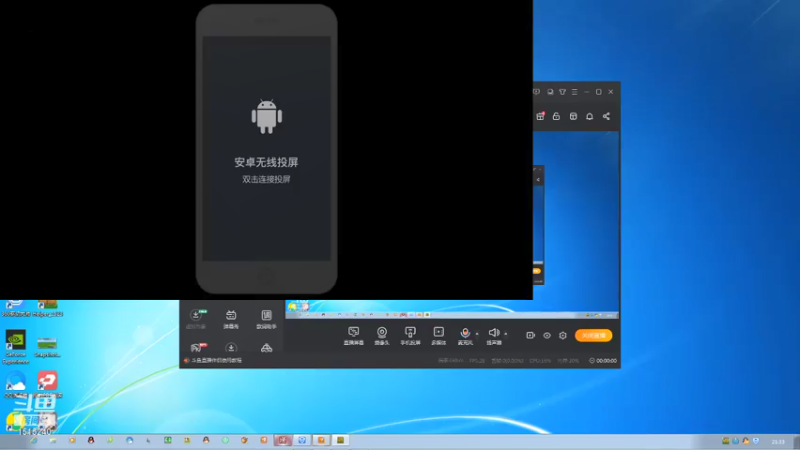The image size is (800, 450).
Task: Open the announcement beside the speaker horn
Action: (x=216, y=360)
